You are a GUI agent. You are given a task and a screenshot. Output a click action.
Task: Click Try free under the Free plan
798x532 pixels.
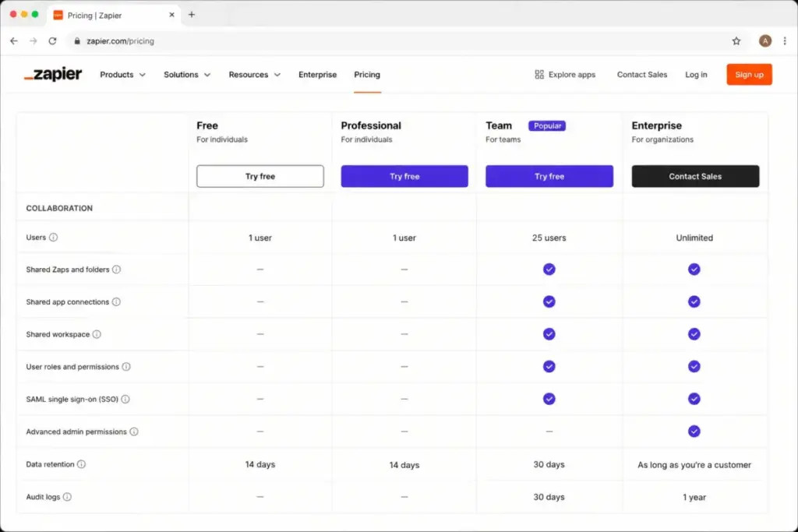tap(260, 177)
